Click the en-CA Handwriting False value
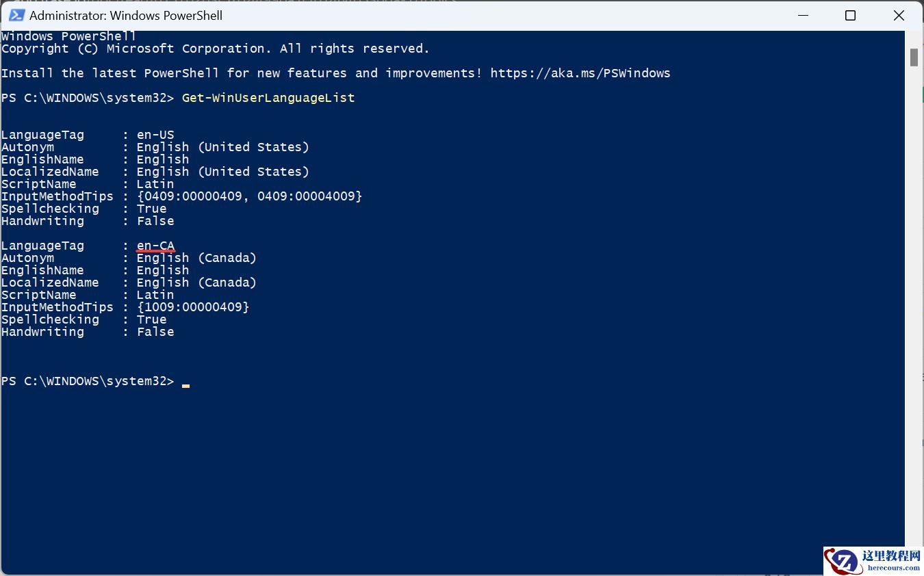Screen dimensions: 924x576 (x=155, y=332)
